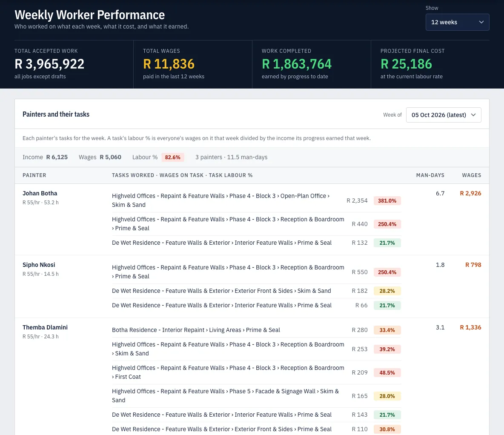Click the 30.8% labour badge
This screenshot has width=504, height=435.
tap(387, 429)
